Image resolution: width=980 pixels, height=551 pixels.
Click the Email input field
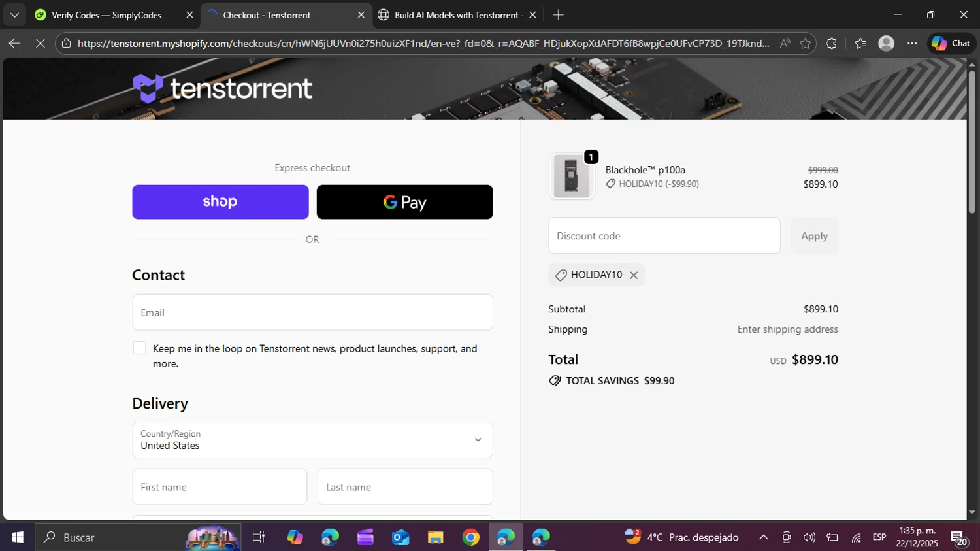pyautogui.click(x=312, y=312)
